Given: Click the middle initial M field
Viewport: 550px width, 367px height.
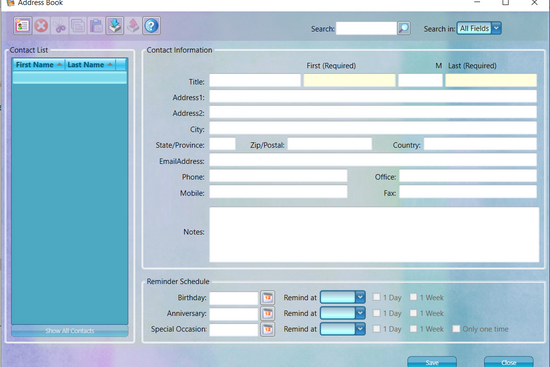Looking at the screenshot, I should 420,80.
